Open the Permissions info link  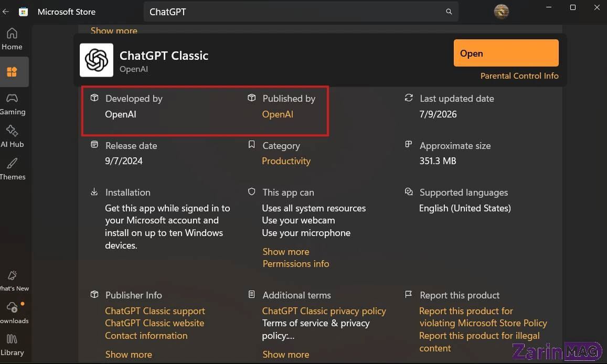coord(296,264)
